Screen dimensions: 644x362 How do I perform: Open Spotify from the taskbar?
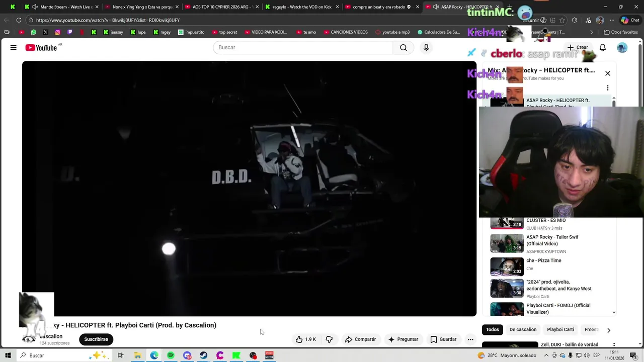click(171, 355)
